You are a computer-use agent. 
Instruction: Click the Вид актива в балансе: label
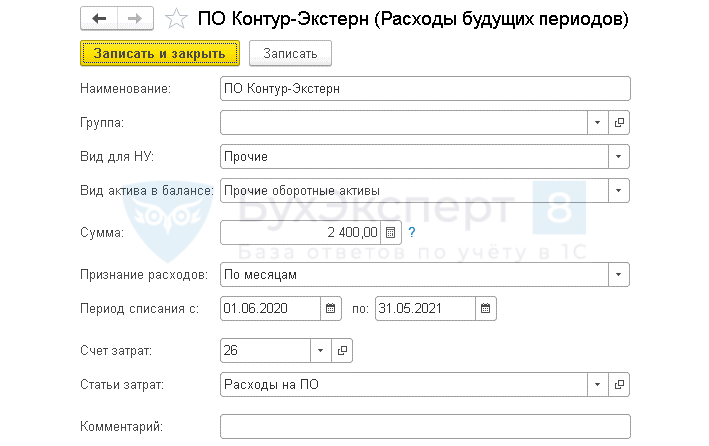tap(147, 190)
